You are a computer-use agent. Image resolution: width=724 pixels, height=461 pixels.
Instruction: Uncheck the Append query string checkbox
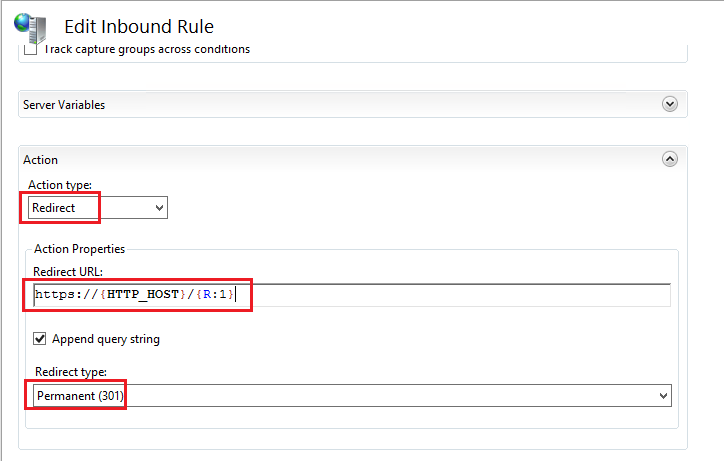[41, 339]
